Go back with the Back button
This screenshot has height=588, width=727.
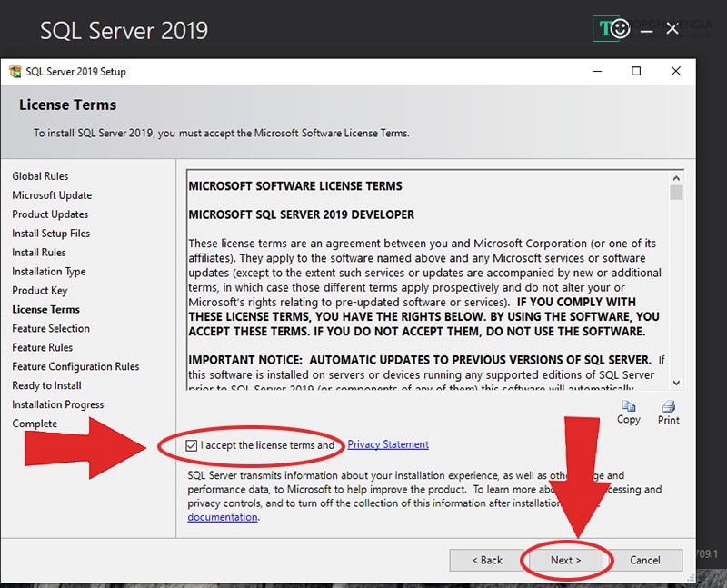point(486,560)
